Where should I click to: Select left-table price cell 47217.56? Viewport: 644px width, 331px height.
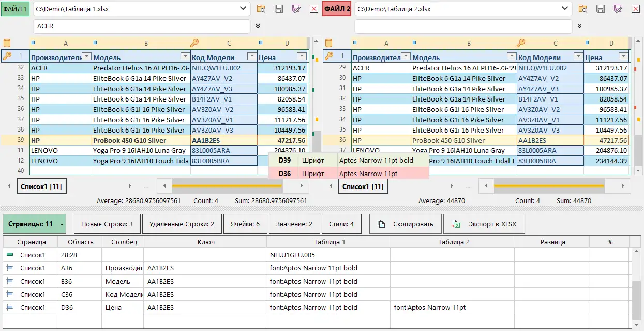point(282,140)
